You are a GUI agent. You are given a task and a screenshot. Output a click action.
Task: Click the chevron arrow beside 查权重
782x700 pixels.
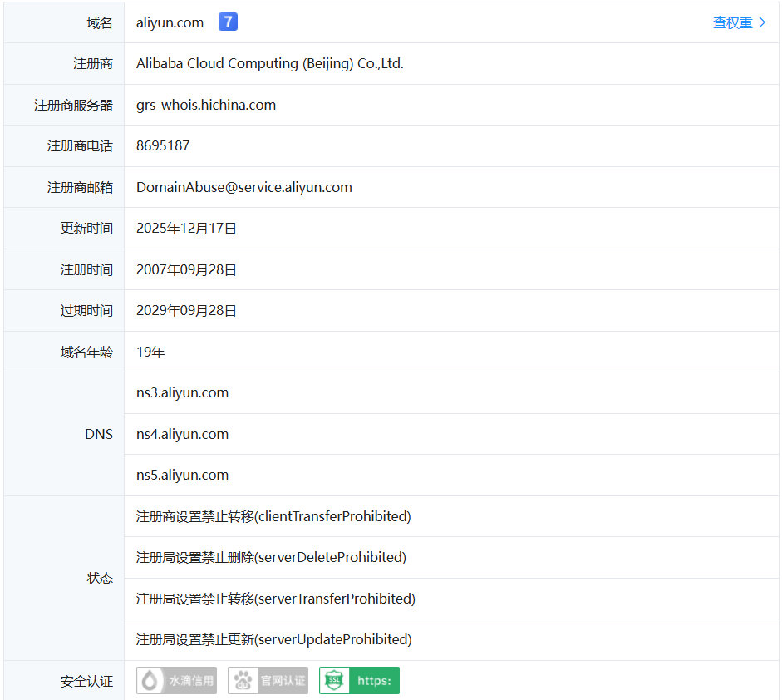tap(761, 22)
